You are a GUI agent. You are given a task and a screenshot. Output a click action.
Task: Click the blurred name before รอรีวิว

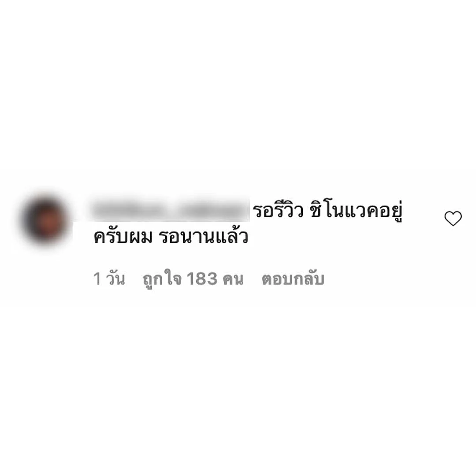(x=171, y=210)
